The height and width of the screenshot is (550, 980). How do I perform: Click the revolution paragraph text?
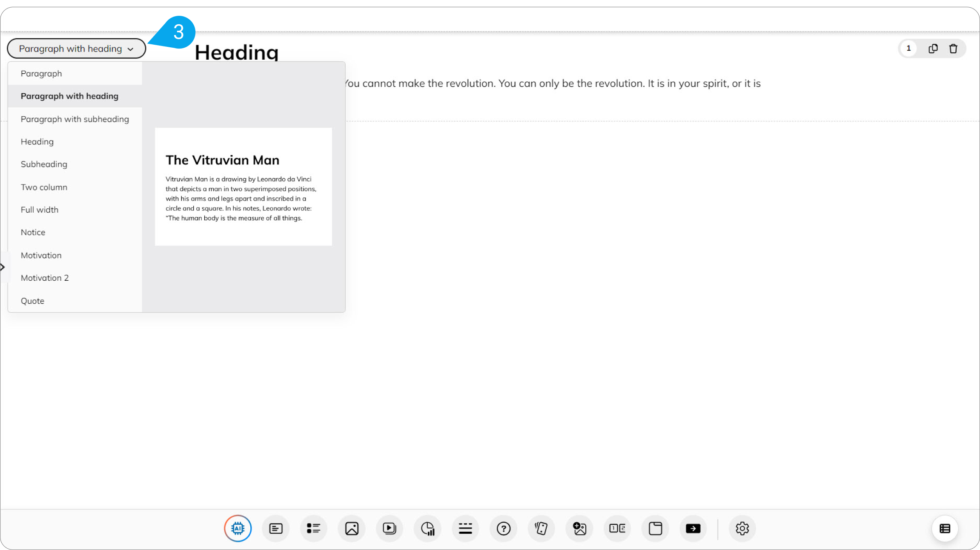point(553,83)
